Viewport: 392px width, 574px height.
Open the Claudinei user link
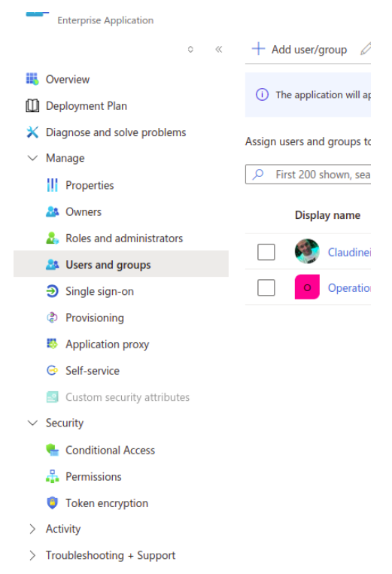(349, 252)
